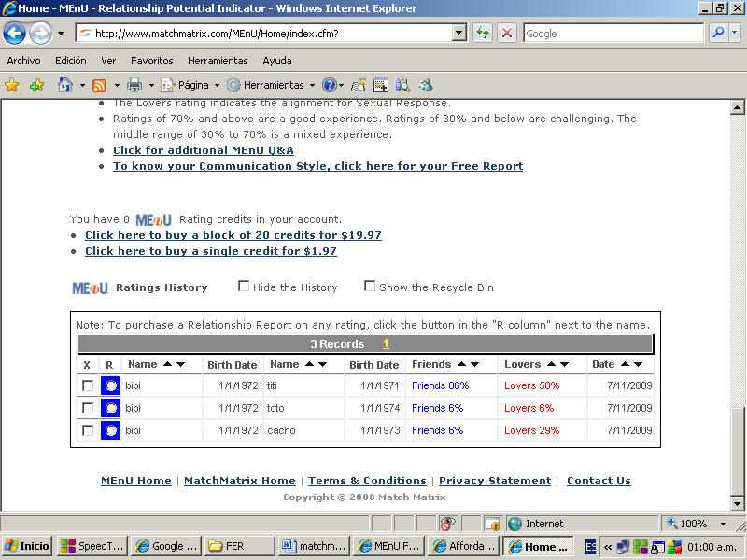Click the red Stop loading icon
Screen dimensions: 747x560
coord(507,33)
